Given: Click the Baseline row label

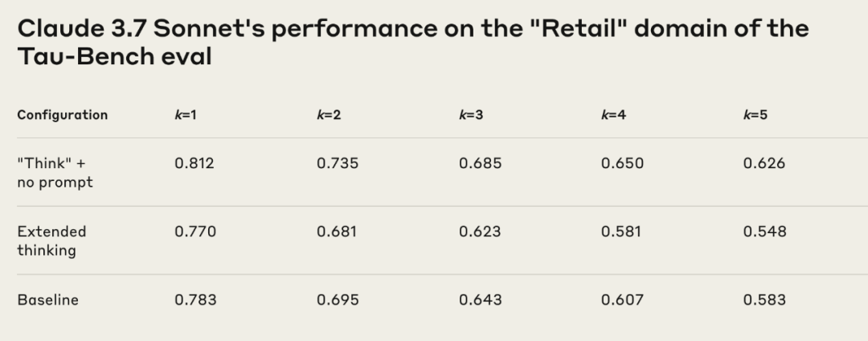Looking at the screenshot, I should [47, 300].
